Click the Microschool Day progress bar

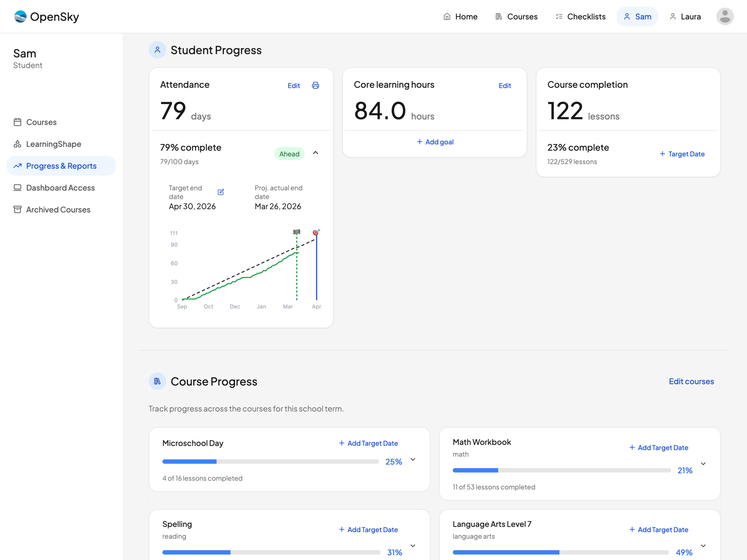[x=270, y=462]
